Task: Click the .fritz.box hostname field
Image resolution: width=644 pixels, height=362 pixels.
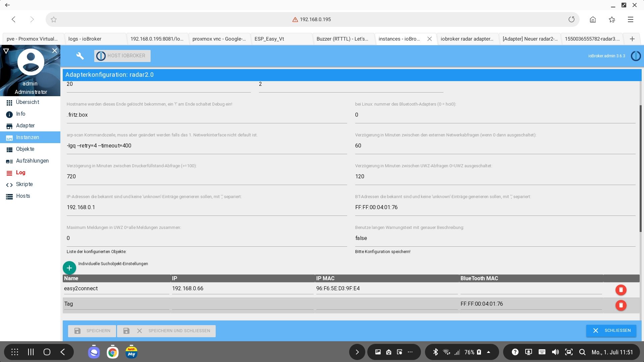Action: click(207, 115)
